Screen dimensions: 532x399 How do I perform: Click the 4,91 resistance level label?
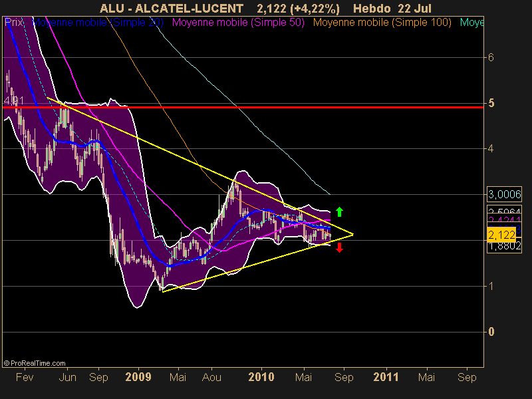tap(14, 101)
